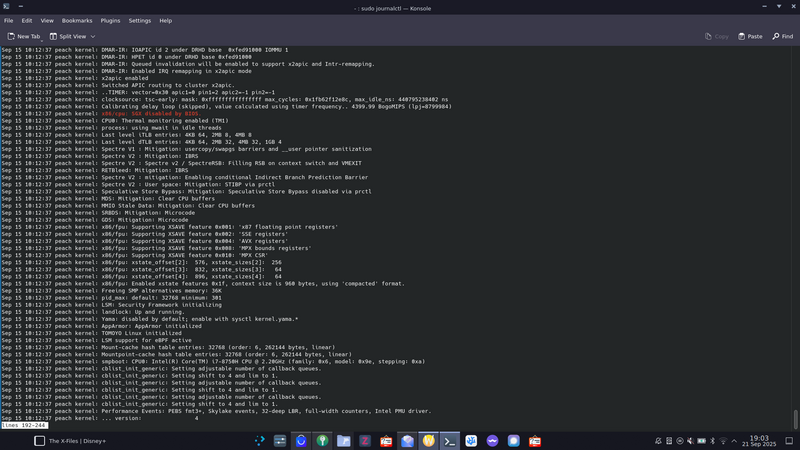Click the pin button in title bar
The width and height of the screenshot is (800, 450).
pyautogui.click(x=20, y=6)
